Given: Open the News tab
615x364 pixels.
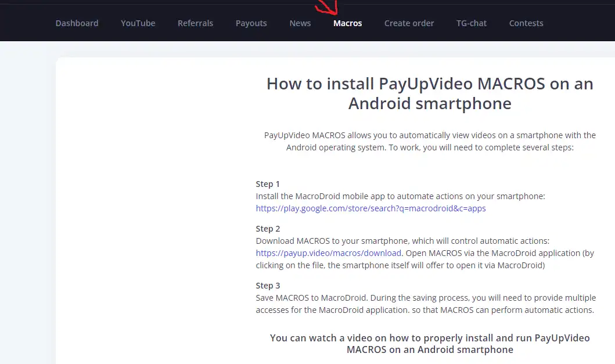Looking at the screenshot, I should coord(300,23).
